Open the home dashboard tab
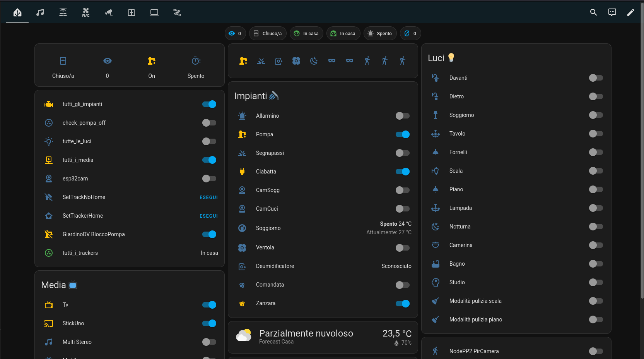 pos(17,12)
